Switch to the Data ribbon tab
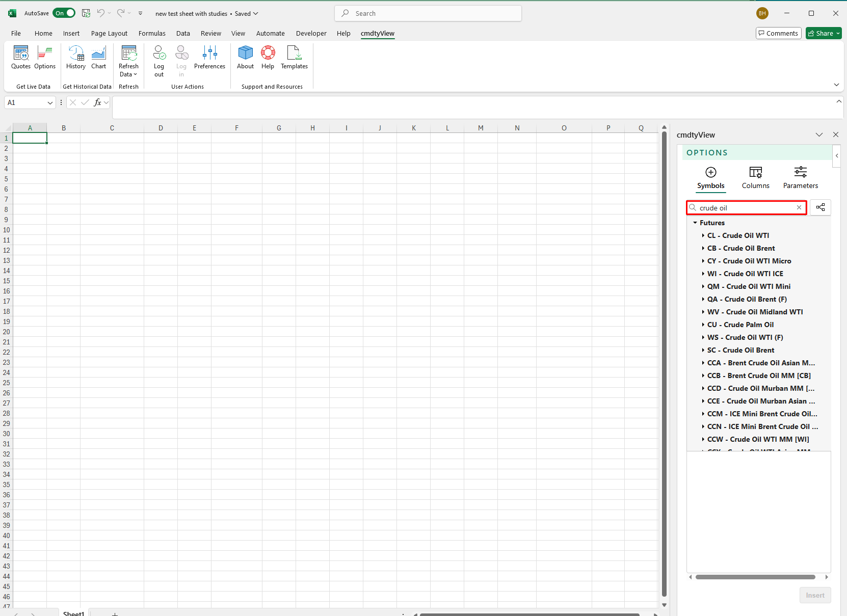The height and width of the screenshot is (616, 847). 183,33
